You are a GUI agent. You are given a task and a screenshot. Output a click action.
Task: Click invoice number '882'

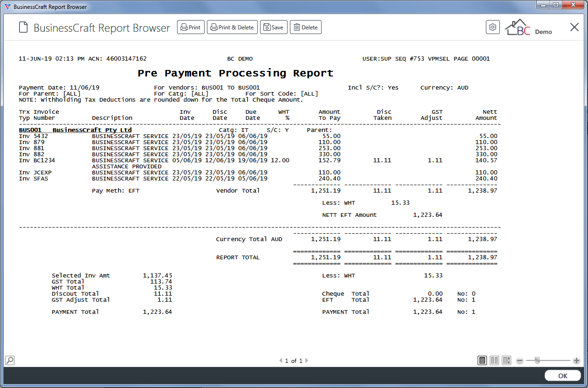39,154
